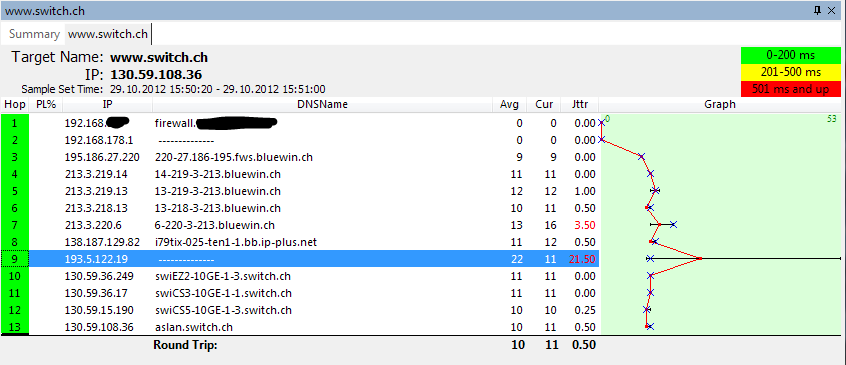Click DNS name 220-27.186-195.fws.bluewin.ch
This screenshot has height=365, width=846.
234,157
